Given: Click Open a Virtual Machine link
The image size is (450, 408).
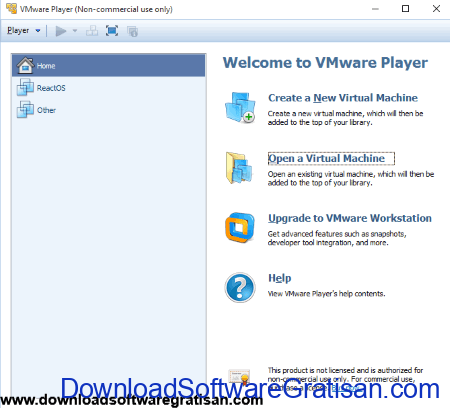Looking at the screenshot, I should [x=327, y=158].
